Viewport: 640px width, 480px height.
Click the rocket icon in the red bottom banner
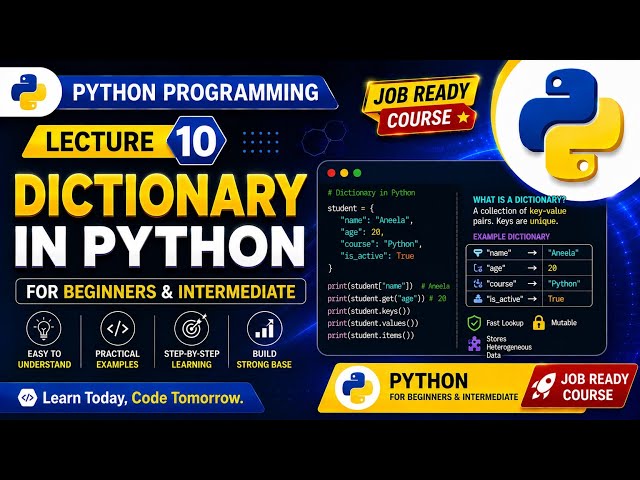[x=544, y=386]
